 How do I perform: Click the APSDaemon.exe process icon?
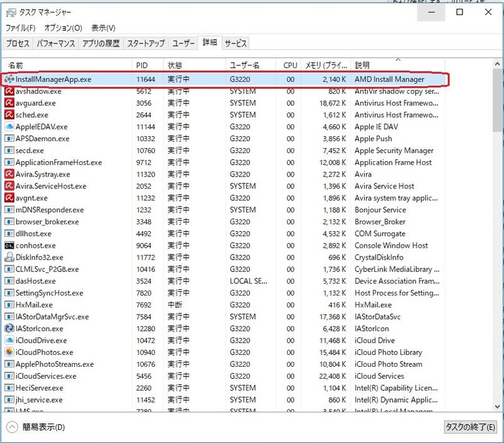(9, 139)
